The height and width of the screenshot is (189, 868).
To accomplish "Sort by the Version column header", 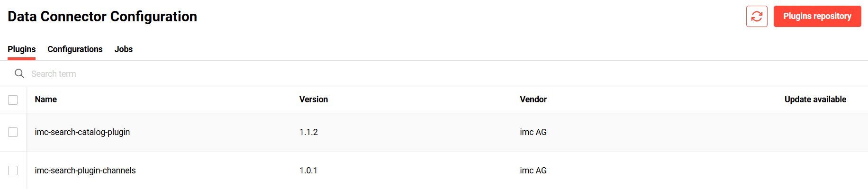I will click(x=314, y=99).
